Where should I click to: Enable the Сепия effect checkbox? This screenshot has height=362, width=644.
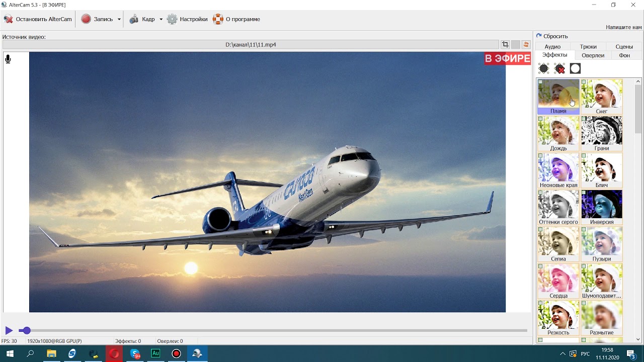click(540, 229)
